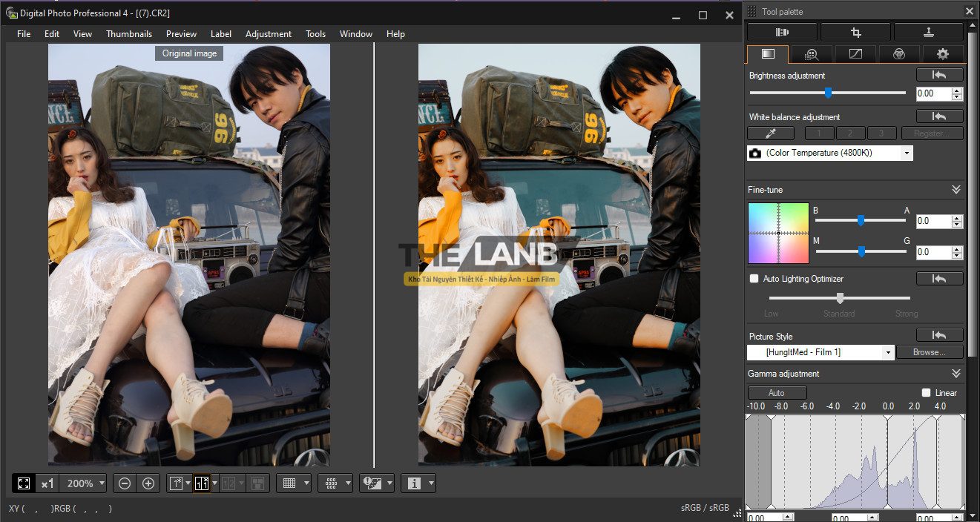Open the settings gear tab
This screenshot has width=980, height=522.
[x=942, y=53]
